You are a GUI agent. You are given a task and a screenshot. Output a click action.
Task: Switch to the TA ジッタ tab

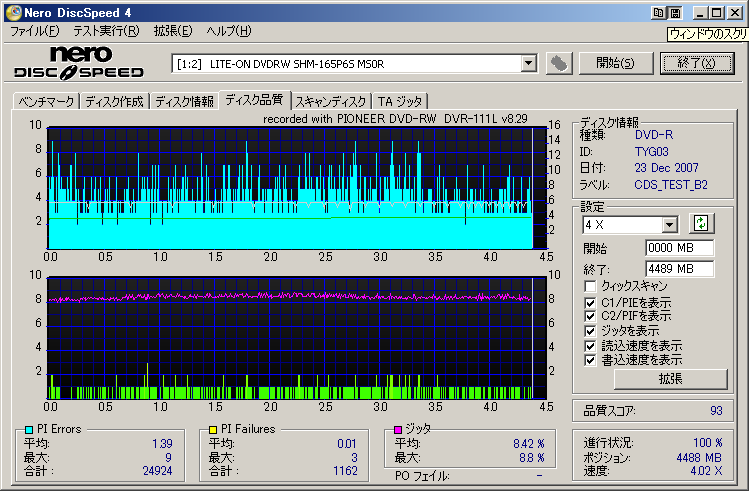tap(400, 101)
